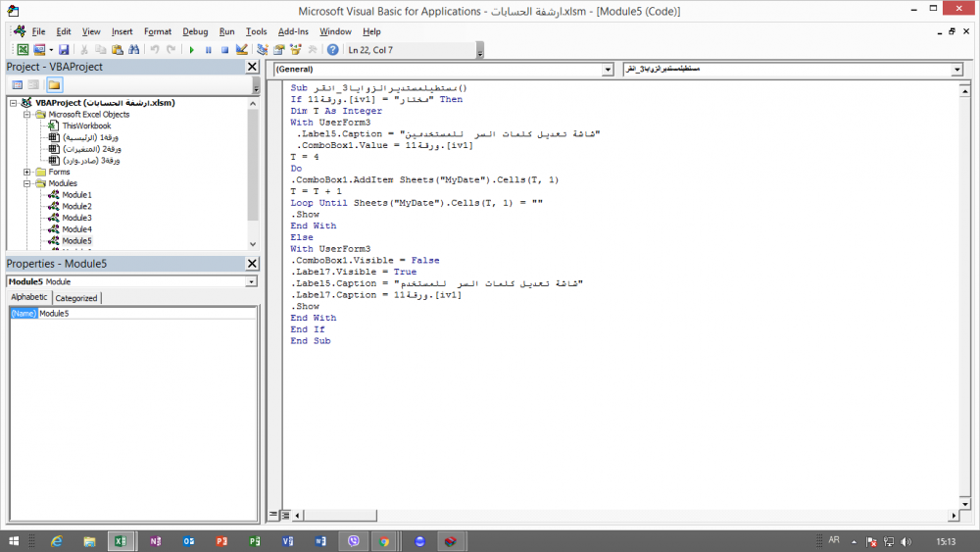Viewport: 980px width, 552px height.
Task: Open the (General) object dropdown
Action: (608, 70)
